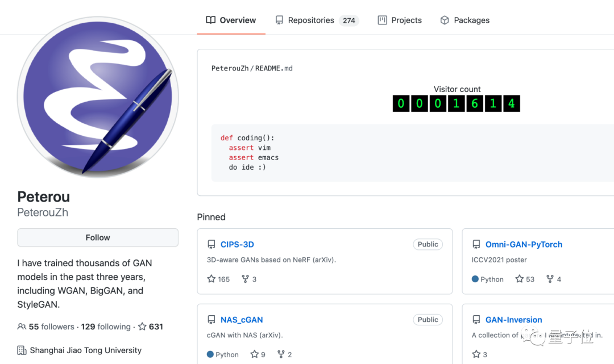Open the Projects tab
This screenshot has height=364, width=614.
[x=400, y=20]
